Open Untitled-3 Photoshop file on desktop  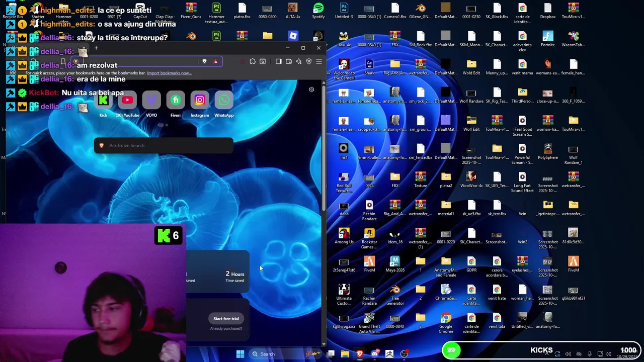(x=344, y=11)
